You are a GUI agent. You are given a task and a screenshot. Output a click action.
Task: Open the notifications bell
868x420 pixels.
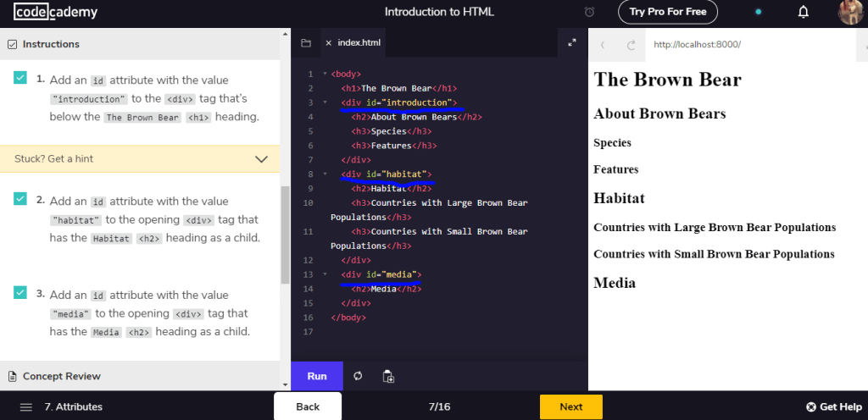tap(804, 12)
